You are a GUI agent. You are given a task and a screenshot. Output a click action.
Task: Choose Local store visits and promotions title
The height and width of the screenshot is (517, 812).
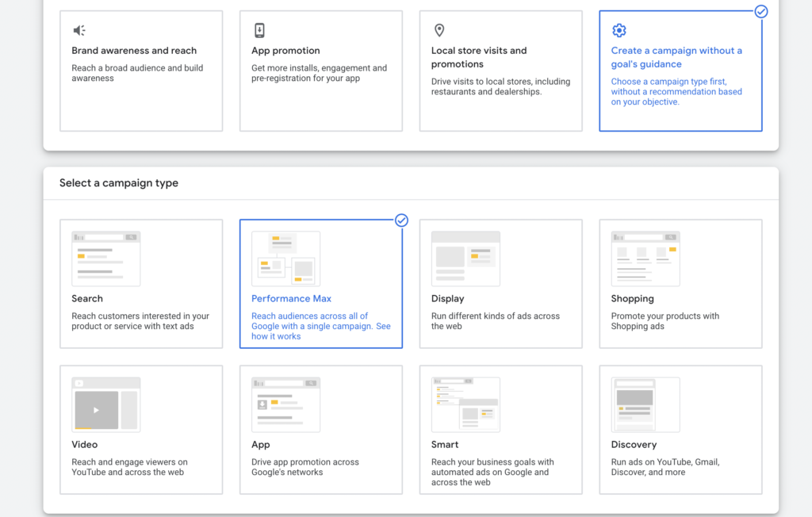(x=479, y=58)
